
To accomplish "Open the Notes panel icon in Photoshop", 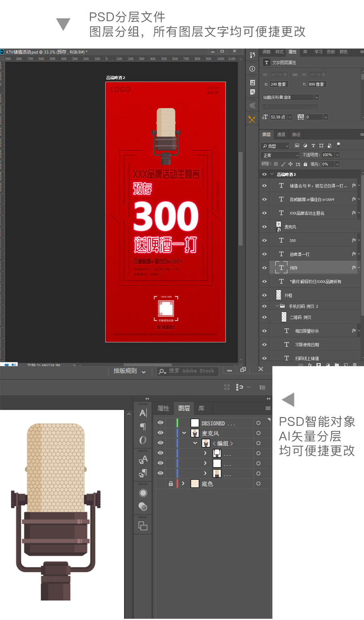I will click(x=252, y=92).
